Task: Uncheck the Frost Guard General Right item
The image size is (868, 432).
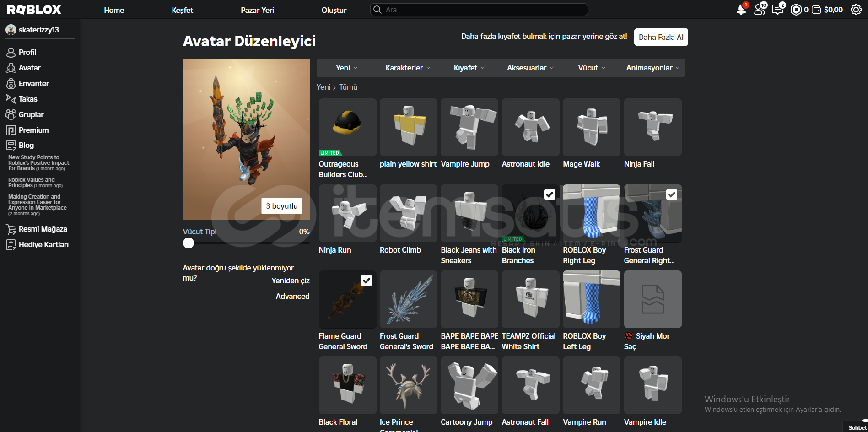Action: pos(672,194)
